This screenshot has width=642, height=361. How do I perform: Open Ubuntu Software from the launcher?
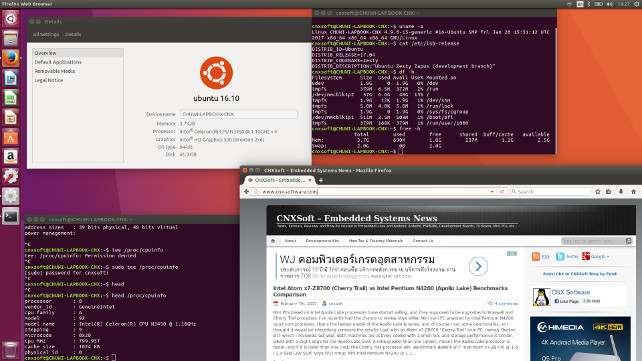[x=11, y=138]
